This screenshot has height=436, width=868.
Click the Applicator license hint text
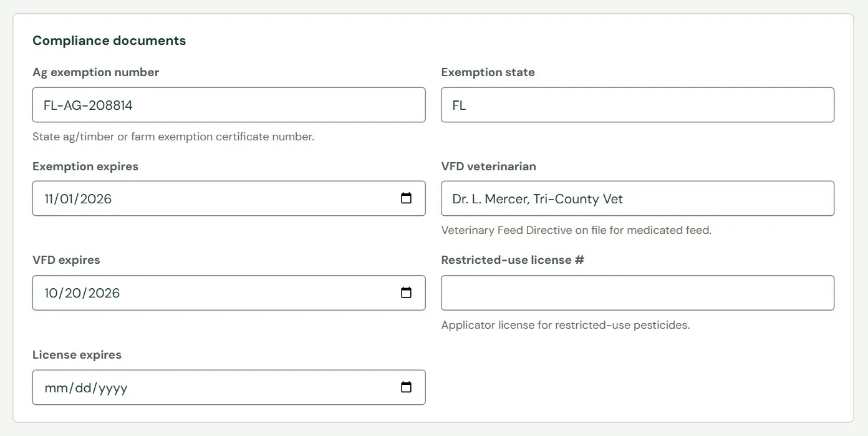pos(566,325)
